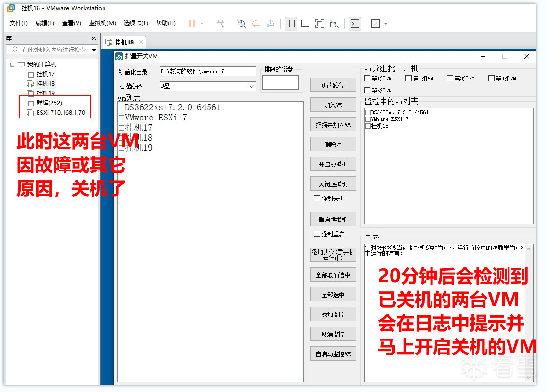This screenshot has width=548, height=392.
Task: Close the library panel with the X
Action: click(94, 38)
